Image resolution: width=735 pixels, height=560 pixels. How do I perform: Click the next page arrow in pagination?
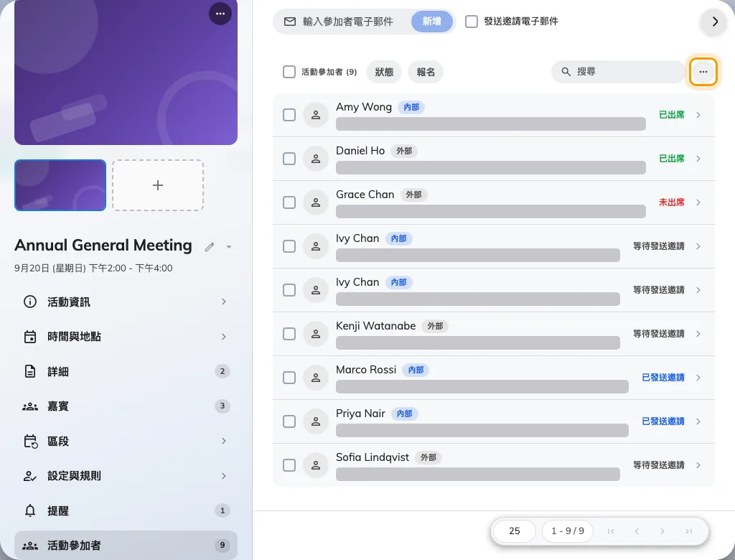pos(663,531)
